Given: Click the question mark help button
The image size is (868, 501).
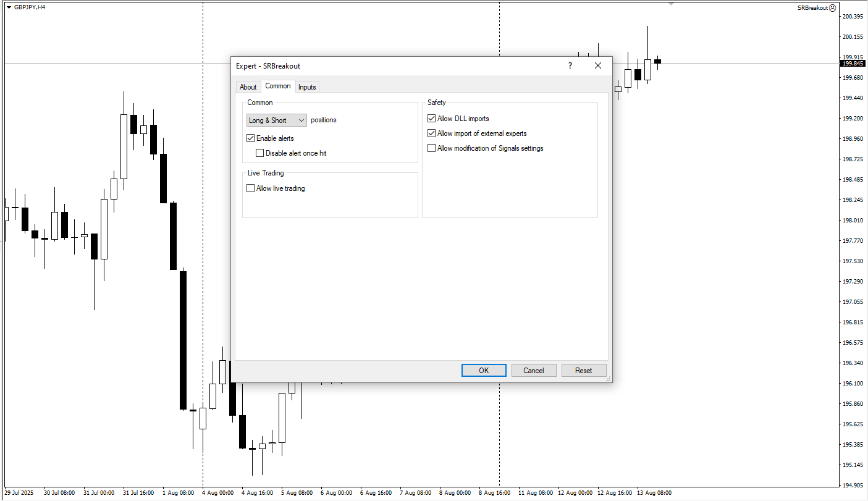Looking at the screenshot, I should click(570, 65).
